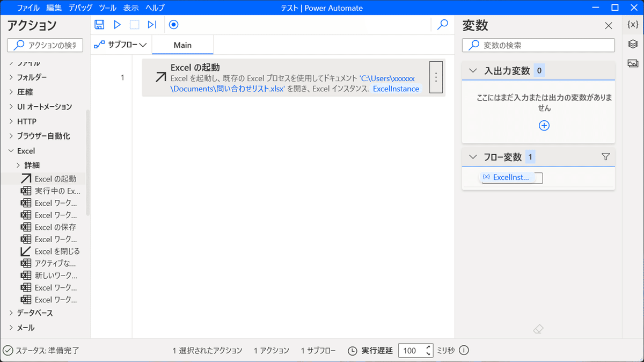Save the flow with the floppy disk icon
644x362 pixels.
pyautogui.click(x=99, y=24)
